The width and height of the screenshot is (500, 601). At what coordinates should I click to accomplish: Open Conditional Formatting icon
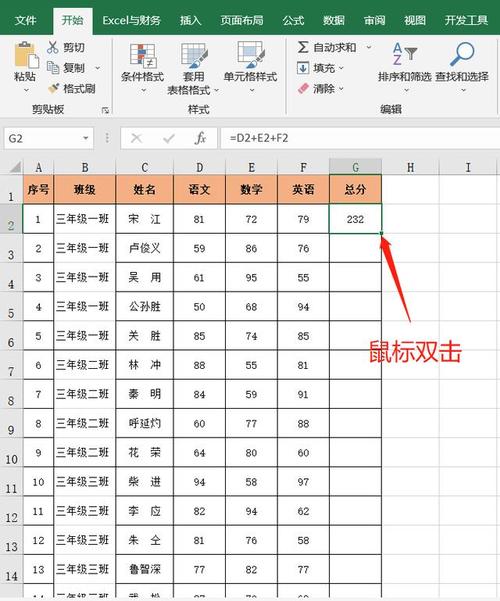tap(142, 56)
